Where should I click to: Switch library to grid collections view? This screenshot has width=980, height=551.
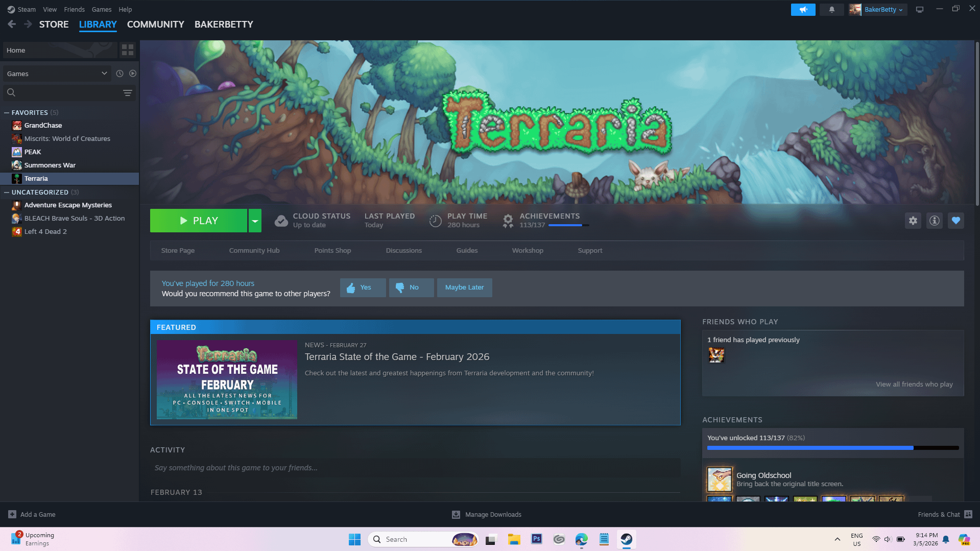click(128, 50)
